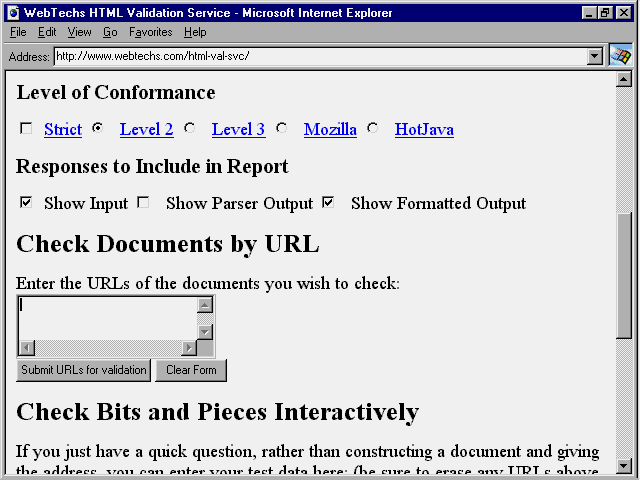This screenshot has width=640, height=480.
Task: Click the Clear Form button
Action: point(191,370)
